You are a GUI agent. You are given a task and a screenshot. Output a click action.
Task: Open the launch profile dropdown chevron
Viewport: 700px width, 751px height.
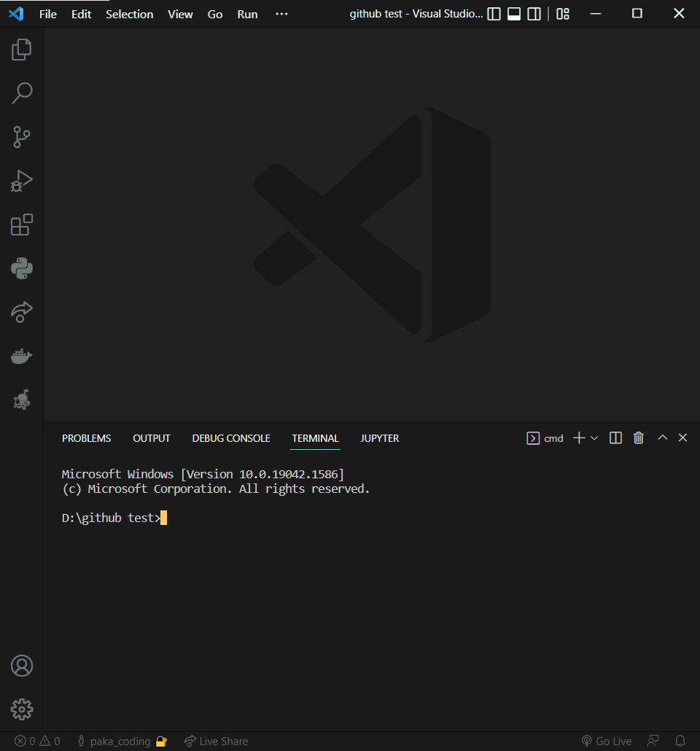(x=594, y=437)
